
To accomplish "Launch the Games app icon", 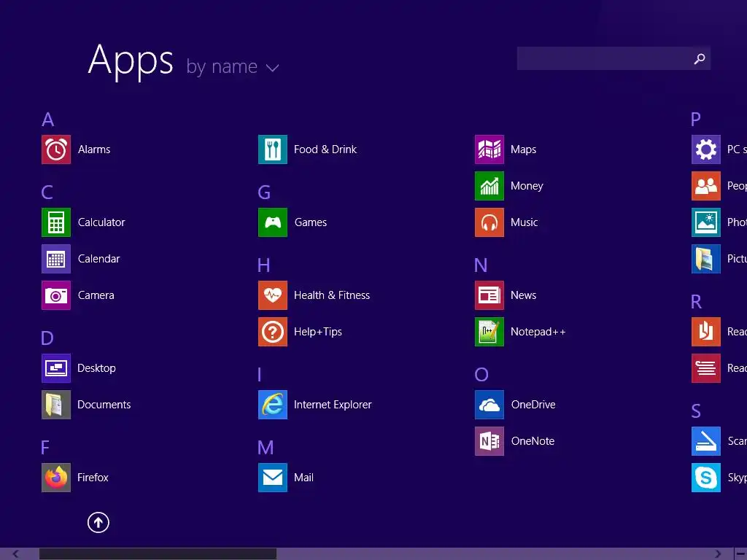I will [273, 222].
